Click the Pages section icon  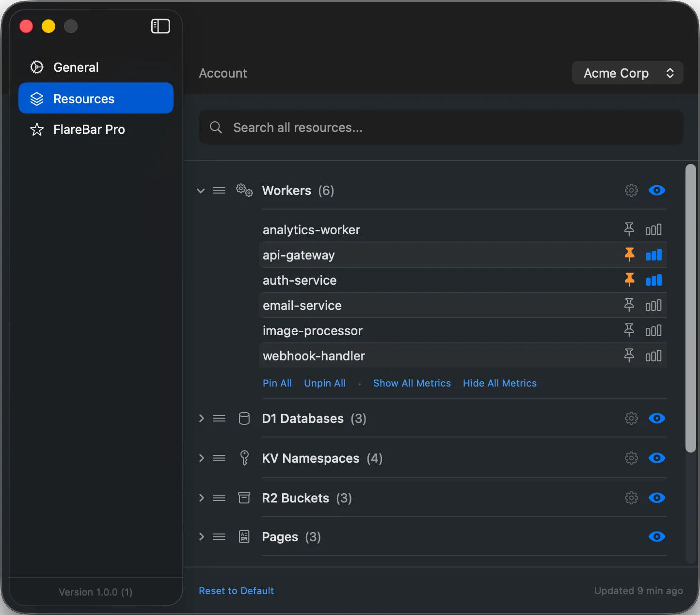(244, 536)
